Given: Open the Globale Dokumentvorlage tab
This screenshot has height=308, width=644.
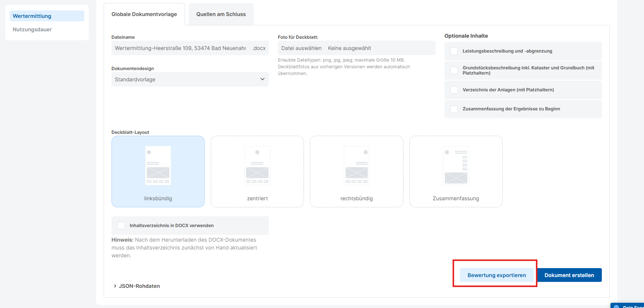Looking at the screenshot, I should pyautogui.click(x=144, y=14).
